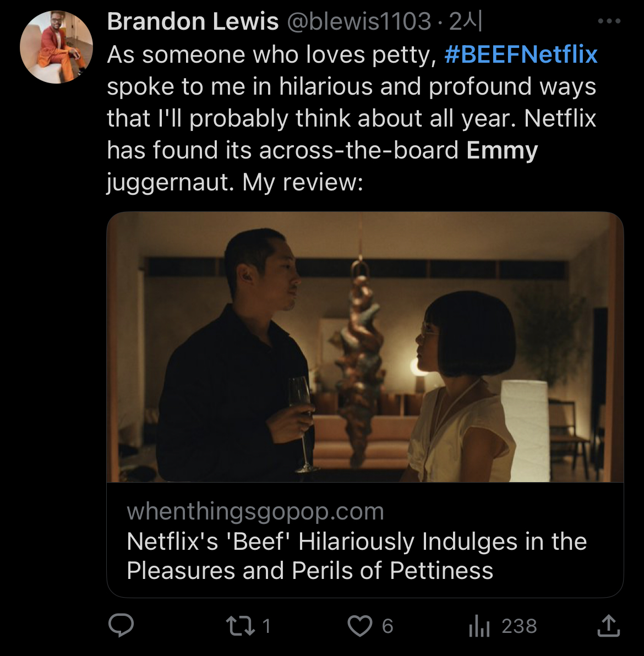Open the three-dot more options menu
The image size is (644, 656).
pos(609,21)
